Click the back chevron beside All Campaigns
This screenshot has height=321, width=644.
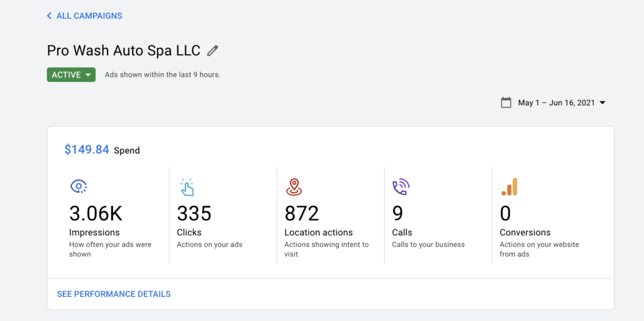point(49,16)
